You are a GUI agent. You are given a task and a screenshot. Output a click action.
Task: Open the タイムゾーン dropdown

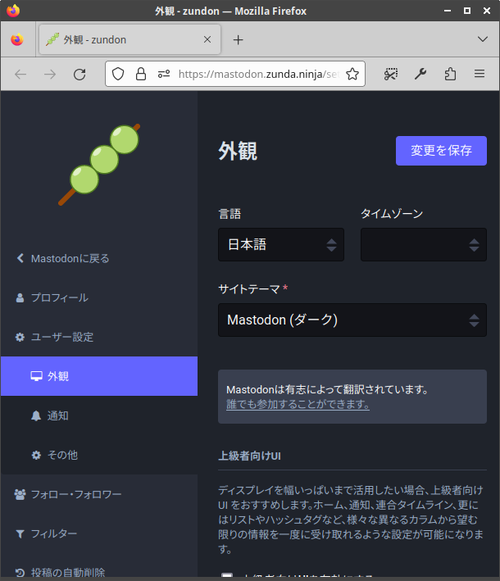423,245
